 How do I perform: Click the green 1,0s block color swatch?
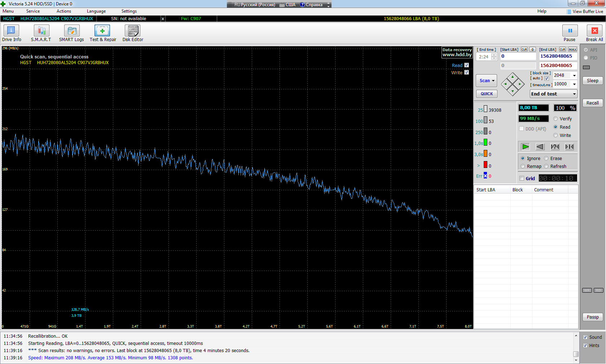pos(486,143)
